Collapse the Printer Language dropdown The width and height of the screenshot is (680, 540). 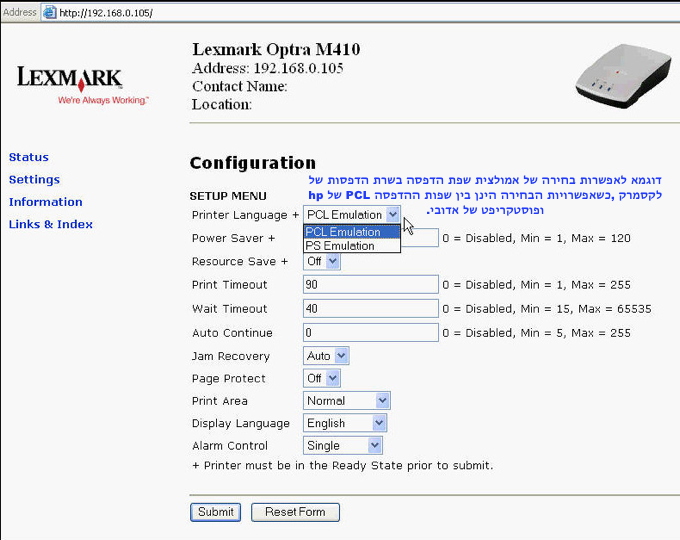pos(392,214)
